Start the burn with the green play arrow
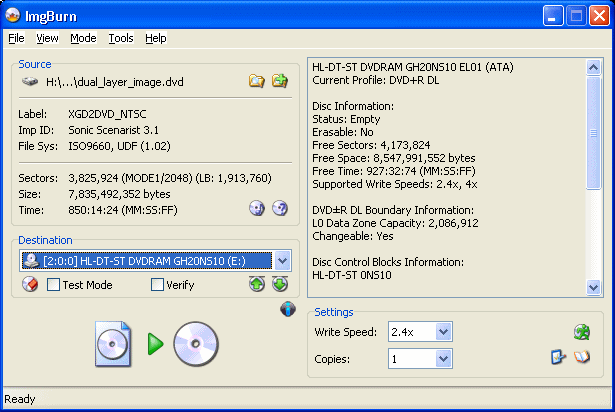The image size is (615, 412). pyautogui.click(x=156, y=344)
